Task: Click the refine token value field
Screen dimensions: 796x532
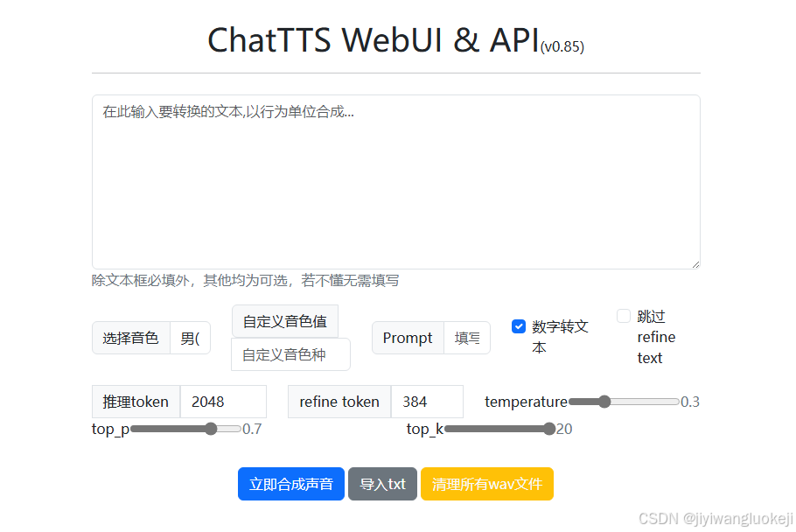Action: point(427,402)
